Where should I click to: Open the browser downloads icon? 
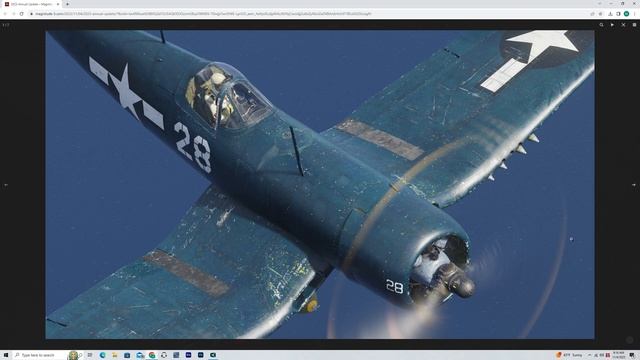610,14
